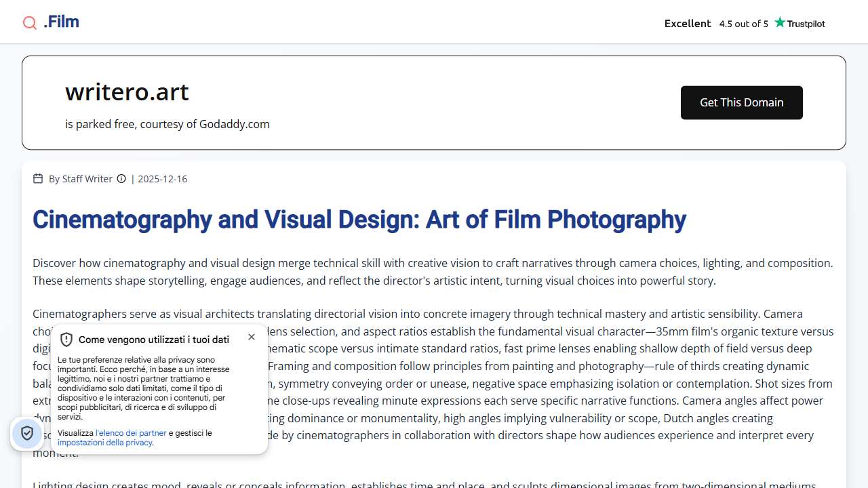Open the "impostazioni della privacy" link
The height and width of the screenshot is (488, 868).
coord(104,443)
